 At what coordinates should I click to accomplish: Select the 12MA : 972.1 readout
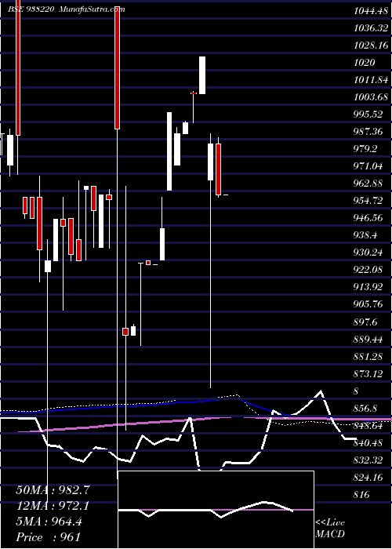[x=53, y=506]
